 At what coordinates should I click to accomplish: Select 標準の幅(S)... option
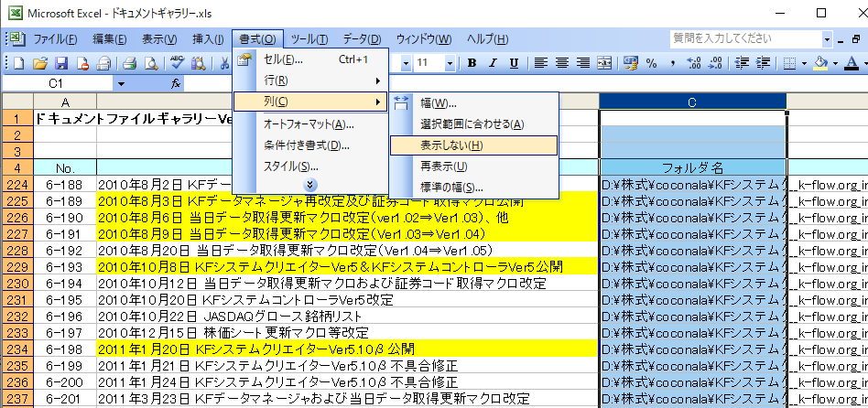474,188
